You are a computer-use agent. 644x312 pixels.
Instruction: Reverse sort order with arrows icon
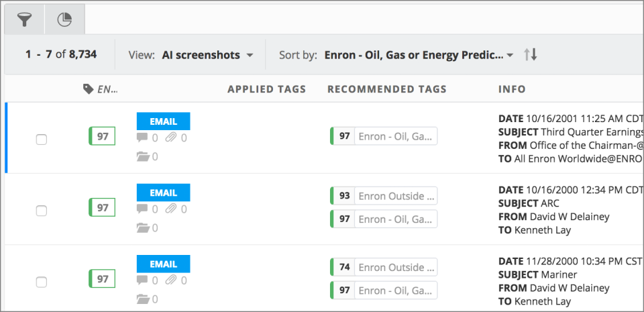530,55
